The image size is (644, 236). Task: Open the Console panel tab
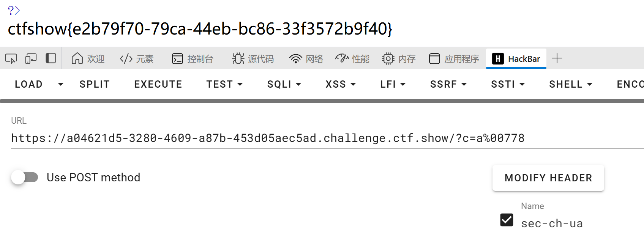coord(193,59)
